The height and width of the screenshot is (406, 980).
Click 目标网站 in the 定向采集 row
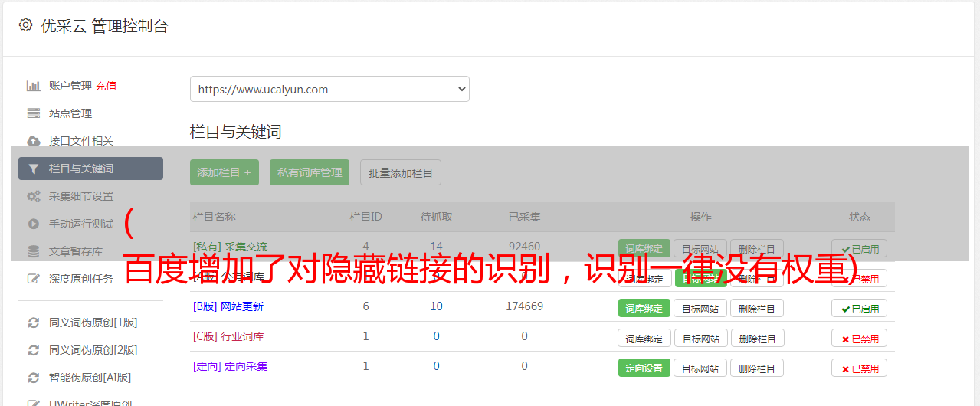click(700, 368)
